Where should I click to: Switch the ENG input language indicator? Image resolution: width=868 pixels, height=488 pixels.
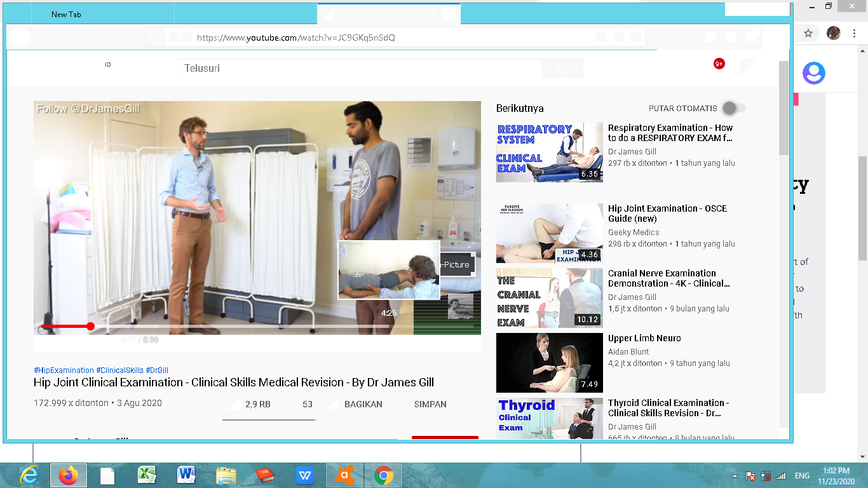point(802,476)
